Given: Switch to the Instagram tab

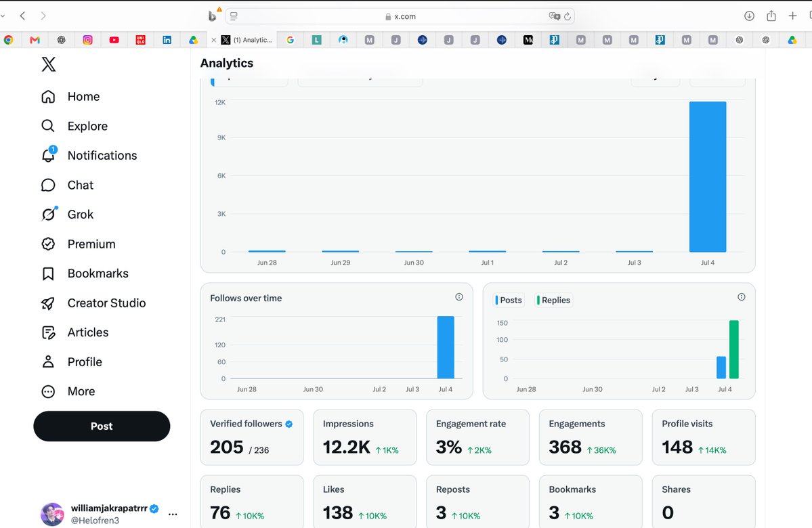Looking at the screenshot, I should pos(87,40).
